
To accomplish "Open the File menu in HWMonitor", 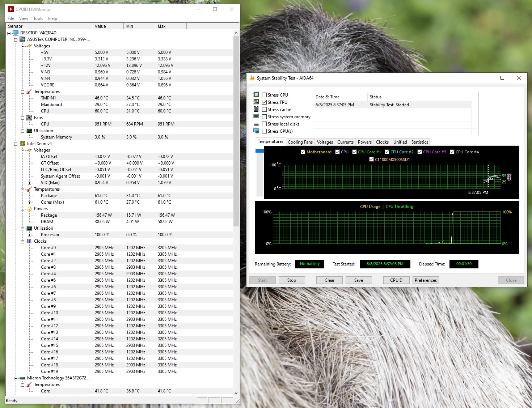I will 11,18.
